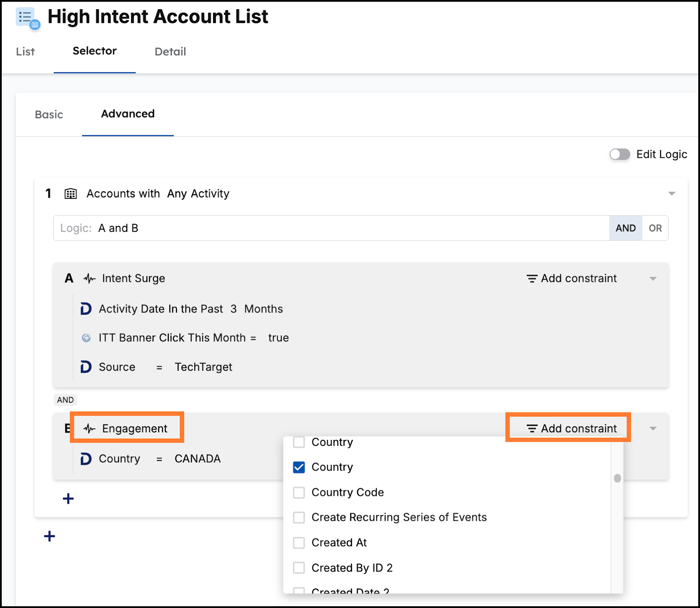700x608 pixels.
Task: Check Create Recurring Series of Events
Action: coord(299,517)
